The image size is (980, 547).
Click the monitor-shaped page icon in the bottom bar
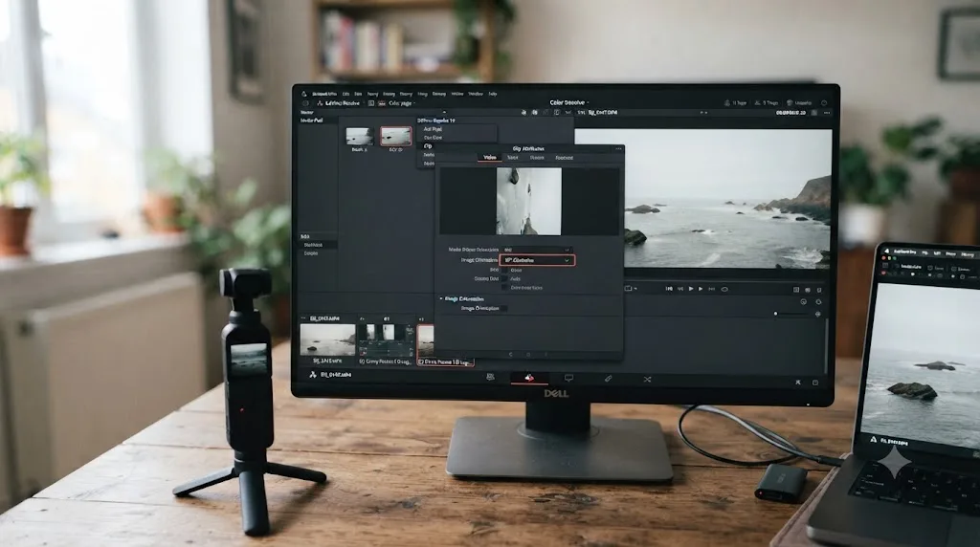[x=568, y=378]
